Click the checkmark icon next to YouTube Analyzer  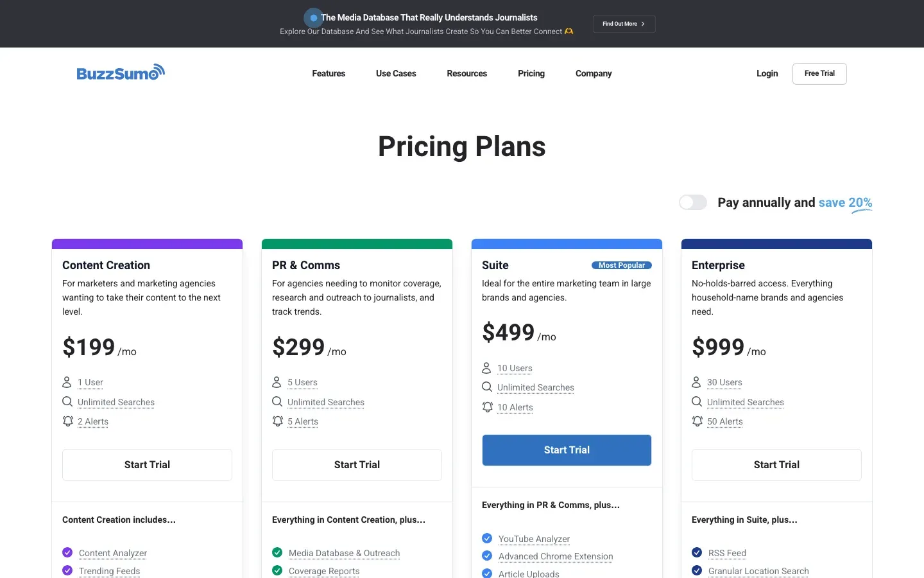pyautogui.click(x=487, y=538)
